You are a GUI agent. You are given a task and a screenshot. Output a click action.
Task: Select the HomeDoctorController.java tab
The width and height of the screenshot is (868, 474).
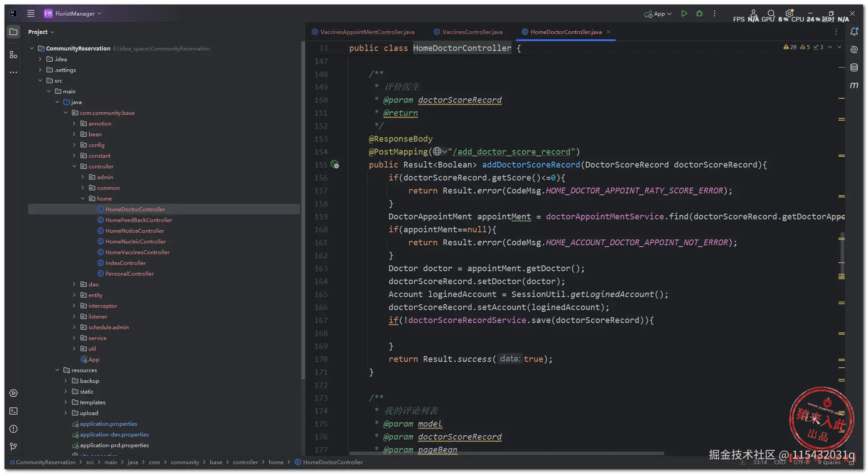point(566,32)
